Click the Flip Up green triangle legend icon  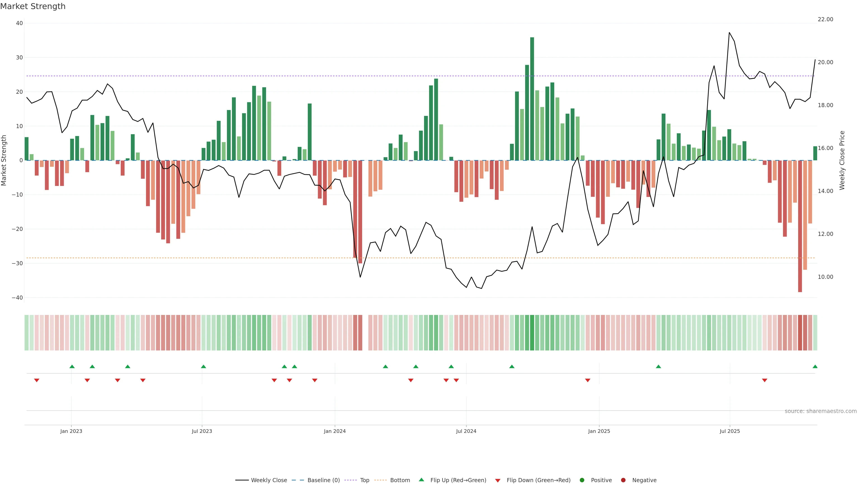(x=421, y=480)
